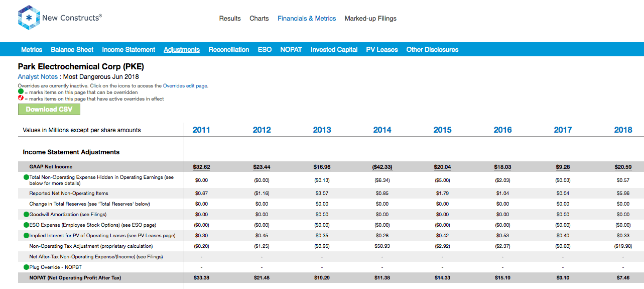The height and width of the screenshot is (289, 644).
Task: Click NOPAT value $33.38
Action: tap(201, 278)
